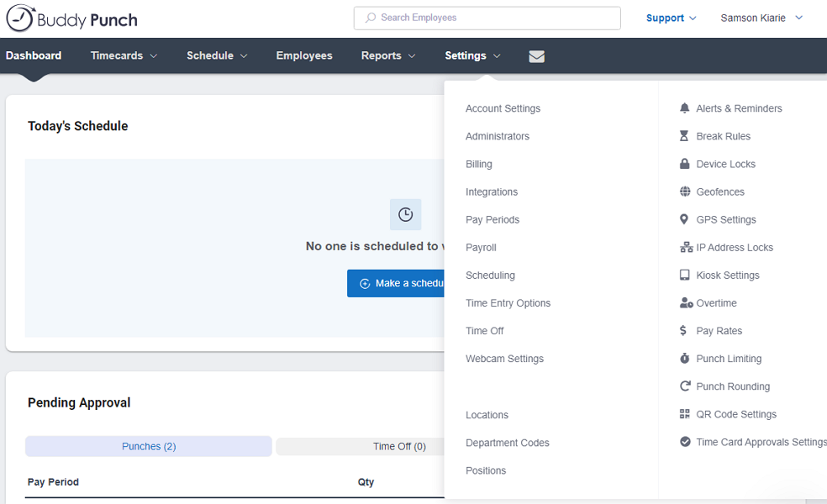The image size is (827, 504).
Task: Click the GPS Settings pin icon
Action: pos(685,219)
